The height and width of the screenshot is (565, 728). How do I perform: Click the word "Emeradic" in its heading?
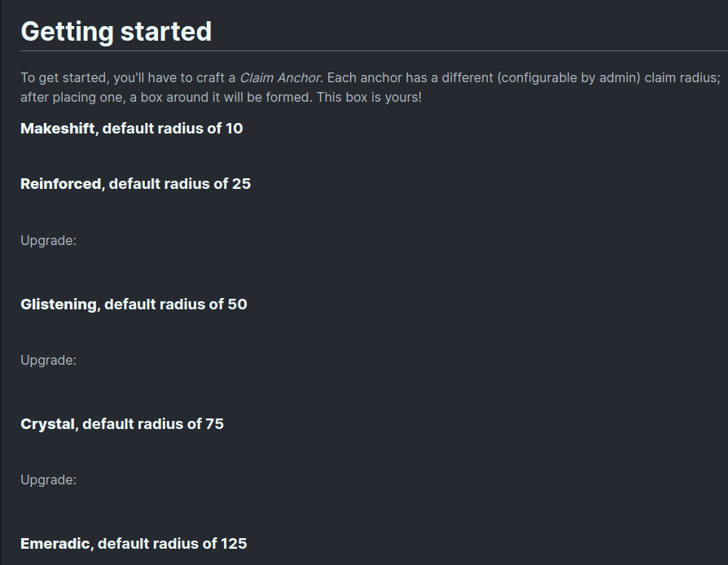(55, 544)
